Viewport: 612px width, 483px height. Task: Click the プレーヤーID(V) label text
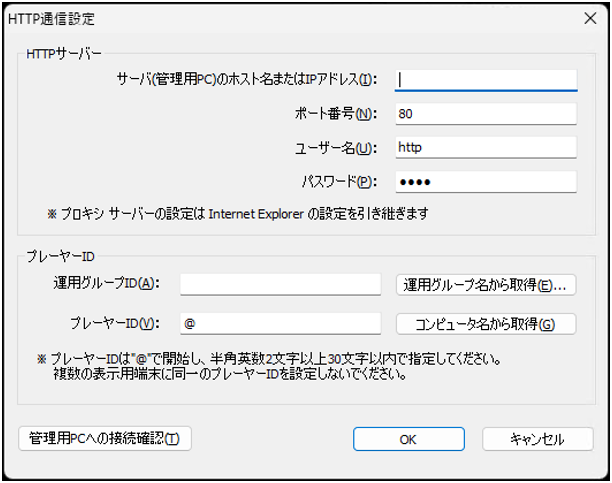point(115,323)
